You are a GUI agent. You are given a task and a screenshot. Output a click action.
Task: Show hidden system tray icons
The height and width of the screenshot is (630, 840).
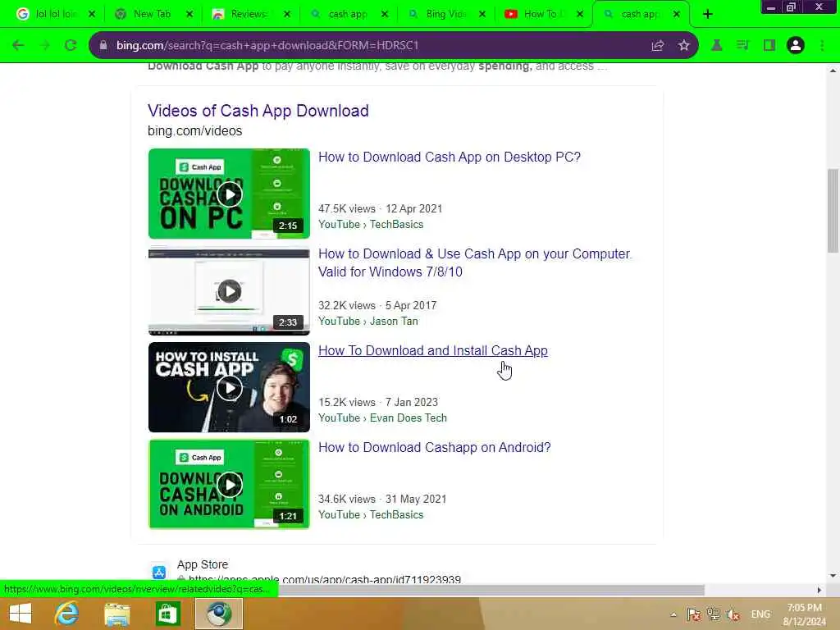click(x=673, y=614)
